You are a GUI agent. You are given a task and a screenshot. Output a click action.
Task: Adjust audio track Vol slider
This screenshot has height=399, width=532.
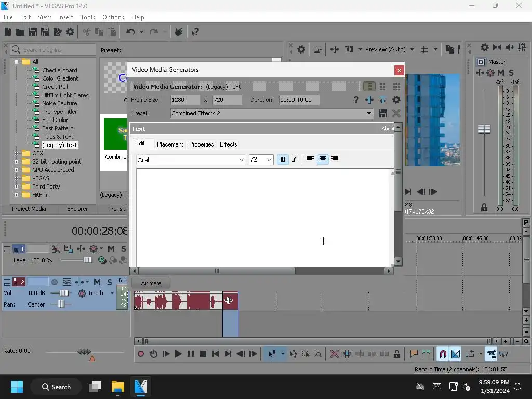point(64,293)
